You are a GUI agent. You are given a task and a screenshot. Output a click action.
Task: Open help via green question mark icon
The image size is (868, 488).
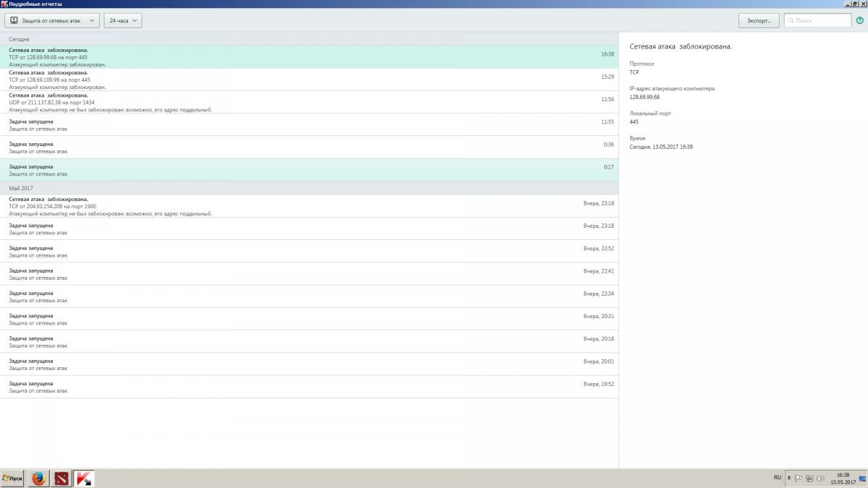pos(859,20)
